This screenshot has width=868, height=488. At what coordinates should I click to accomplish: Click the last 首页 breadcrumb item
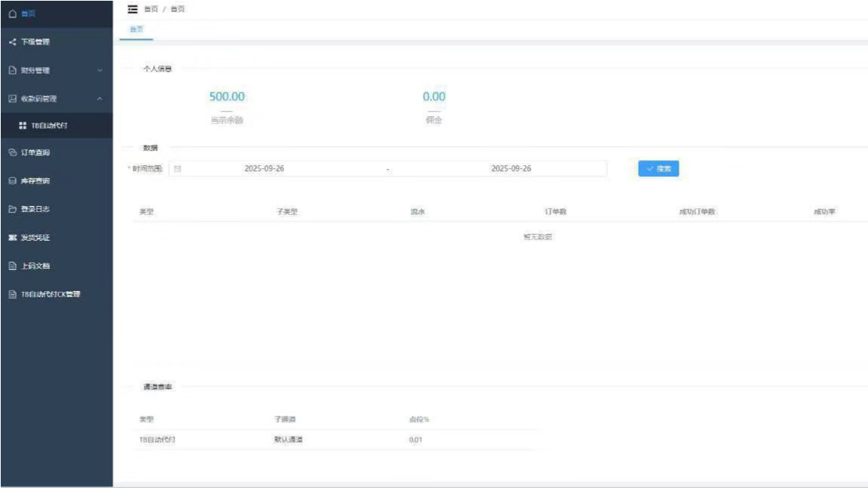pos(178,9)
